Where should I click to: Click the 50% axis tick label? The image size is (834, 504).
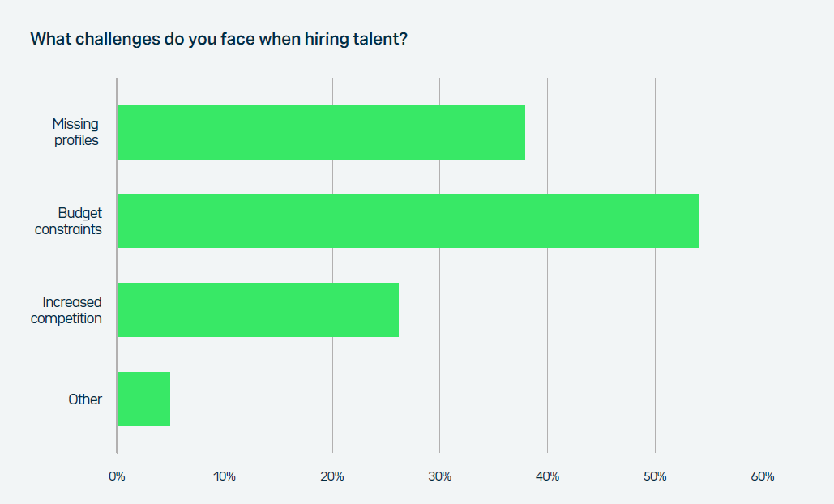pos(655,476)
